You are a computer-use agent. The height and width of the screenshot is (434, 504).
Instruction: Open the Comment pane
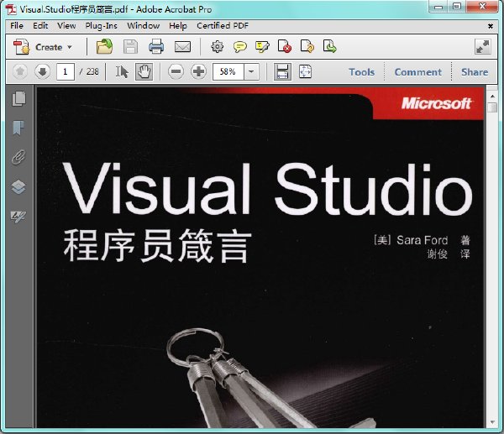click(x=417, y=72)
